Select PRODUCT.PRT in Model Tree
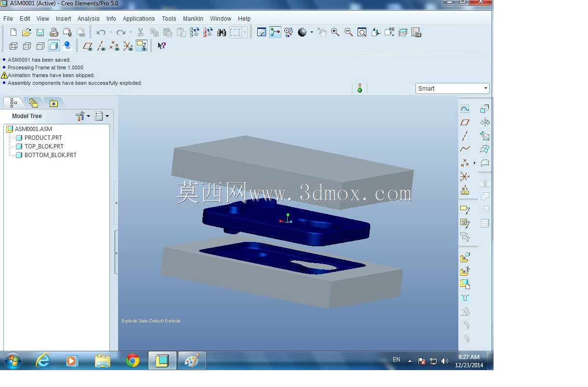Viewport: 588px width, 387px height. (43, 138)
